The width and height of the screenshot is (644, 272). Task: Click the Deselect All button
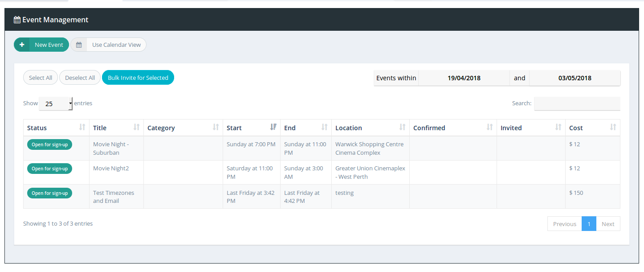80,78
